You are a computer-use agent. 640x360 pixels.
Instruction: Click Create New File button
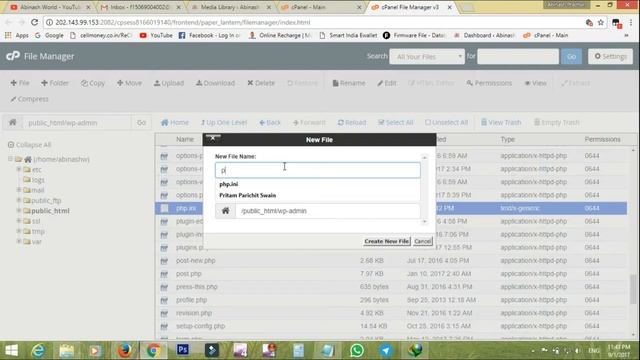click(x=387, y=241)
